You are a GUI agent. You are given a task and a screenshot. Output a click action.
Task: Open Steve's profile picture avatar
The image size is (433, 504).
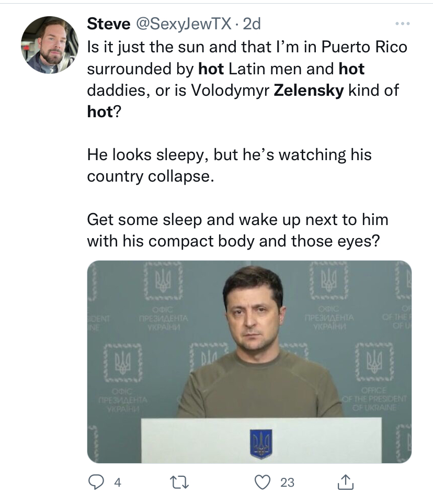pos(49,45)
